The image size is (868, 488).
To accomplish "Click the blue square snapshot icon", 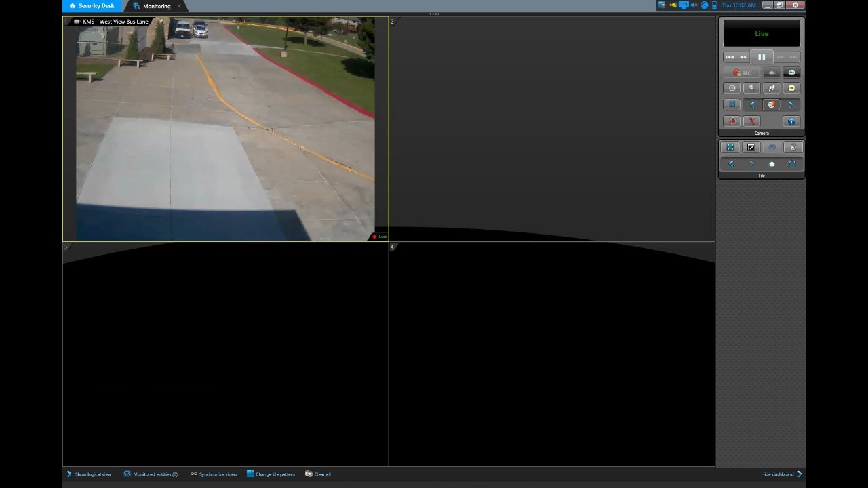I will click(732, 104).
